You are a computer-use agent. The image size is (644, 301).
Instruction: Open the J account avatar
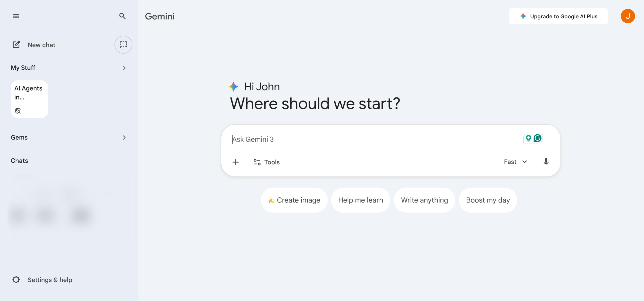(628, 16)
